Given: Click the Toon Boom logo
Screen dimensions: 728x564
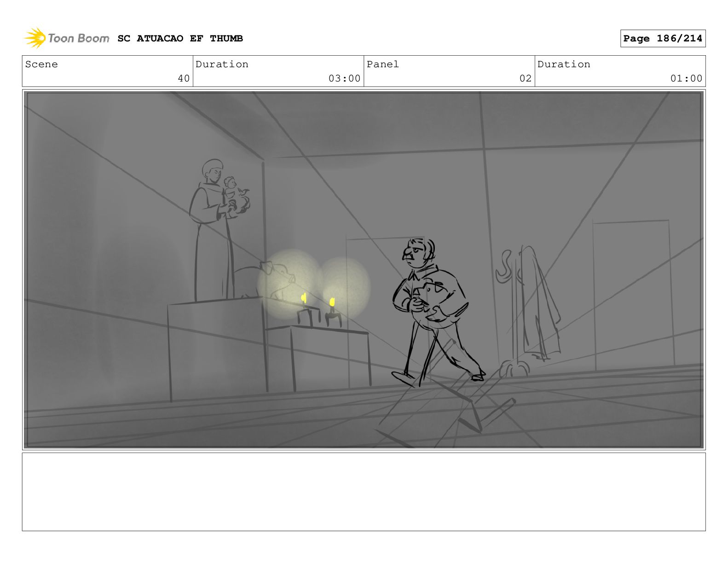Looking at the screenshot, I should (67, 38).
